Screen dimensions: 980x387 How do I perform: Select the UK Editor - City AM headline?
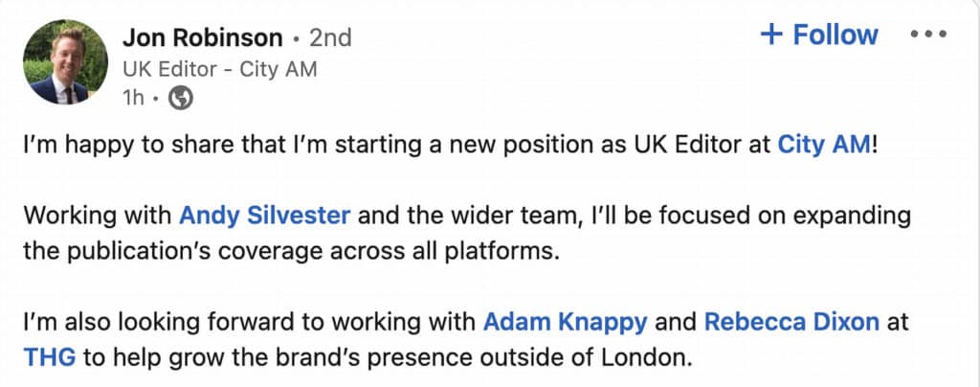[x=220, y=69]
